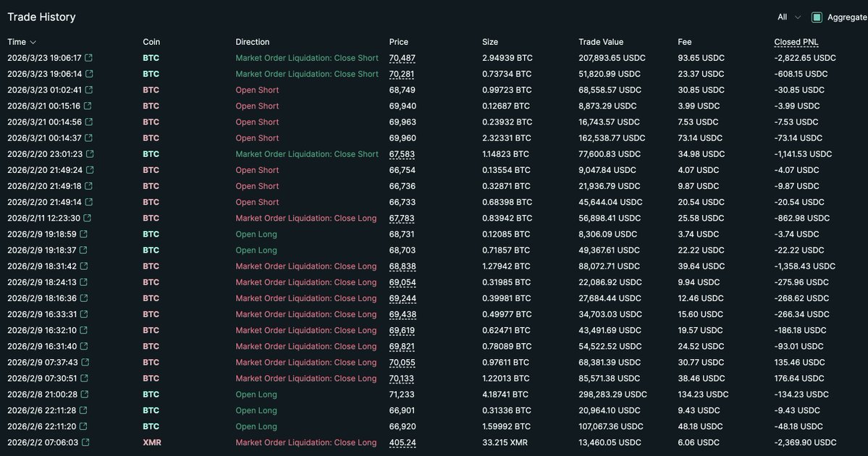Open explorer link icon for 2026/2/11 12:23:30

tap(88, 219)
